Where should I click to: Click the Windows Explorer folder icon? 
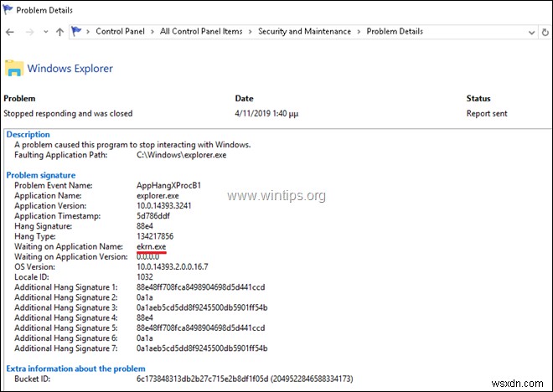click(x=14, y=69)
